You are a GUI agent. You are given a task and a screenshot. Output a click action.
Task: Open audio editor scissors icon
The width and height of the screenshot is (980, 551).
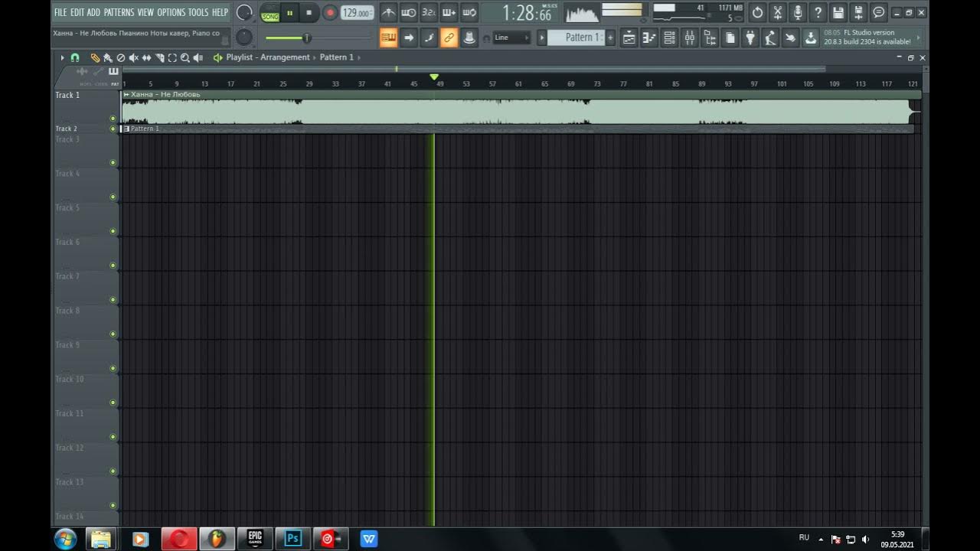pos(778,12)
